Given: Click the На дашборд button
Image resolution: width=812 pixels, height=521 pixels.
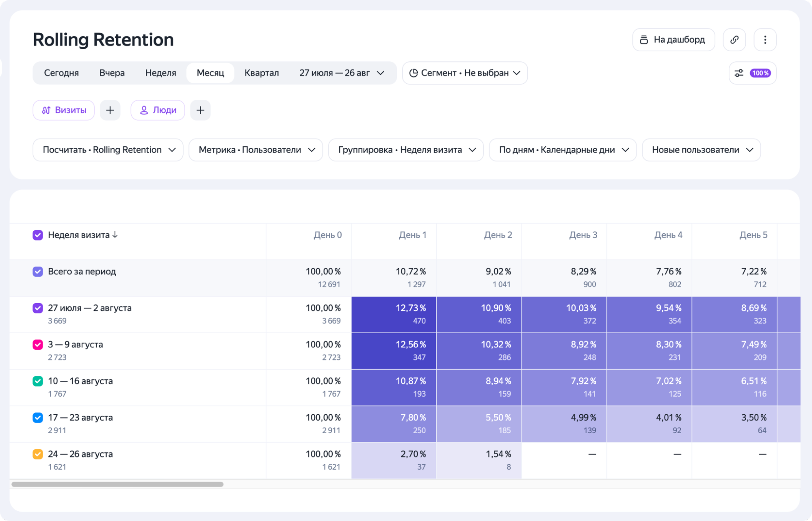Looking at the screenshot, I should (673, 40).
